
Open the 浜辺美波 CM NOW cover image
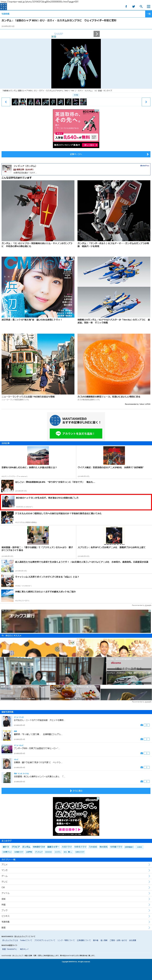pyautogui.click(x=38, y=287)
